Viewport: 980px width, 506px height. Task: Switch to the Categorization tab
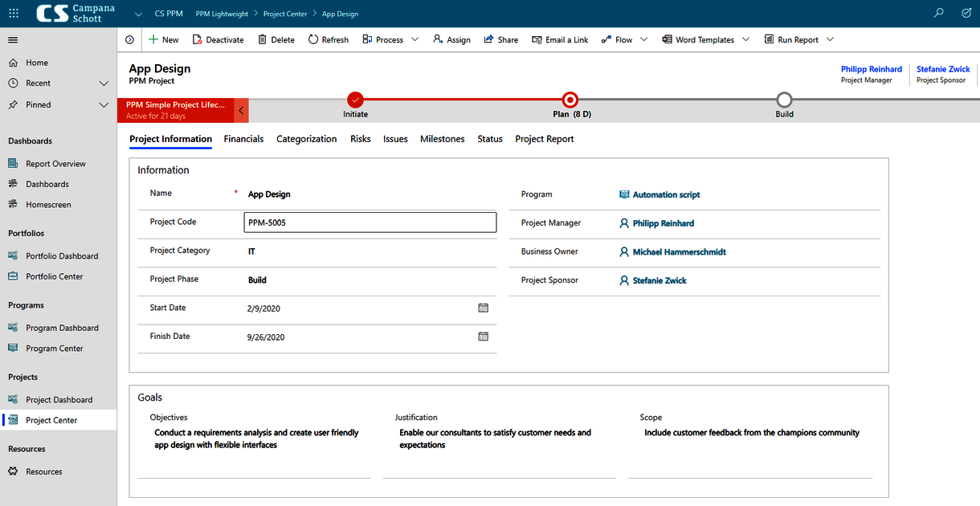[307, 139]
